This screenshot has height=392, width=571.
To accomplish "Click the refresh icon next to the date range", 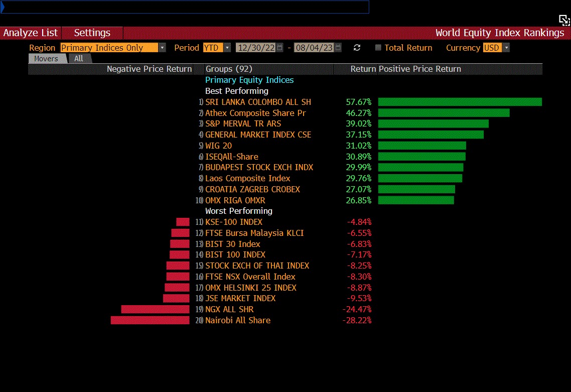I will [357, 48].
